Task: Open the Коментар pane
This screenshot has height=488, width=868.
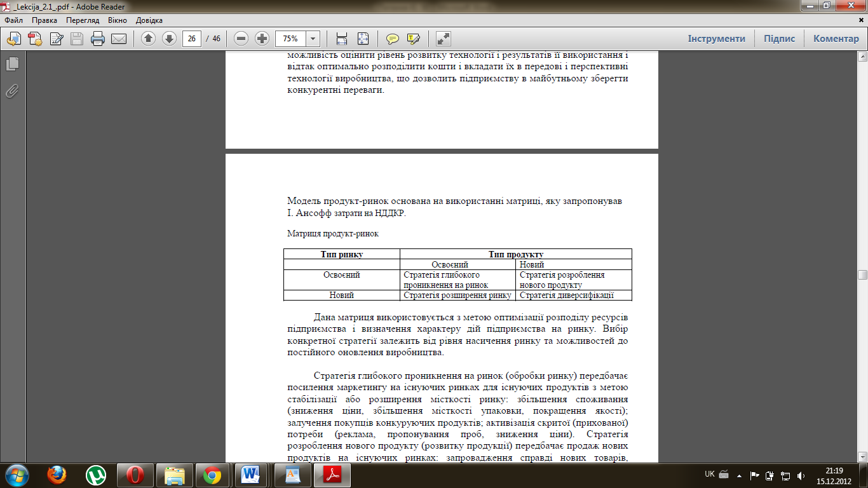Action: click(836, 39)
